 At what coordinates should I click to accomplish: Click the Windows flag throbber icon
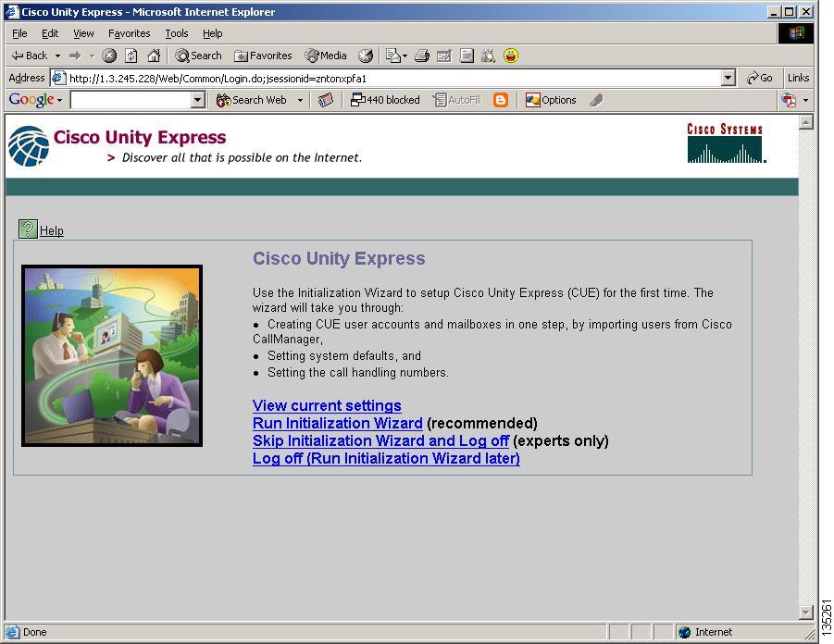tap(796, 33)
